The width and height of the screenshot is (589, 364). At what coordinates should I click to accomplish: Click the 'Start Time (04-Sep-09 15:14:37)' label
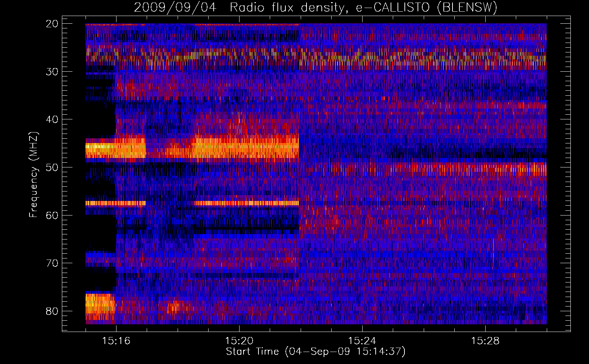click(316, 352)
